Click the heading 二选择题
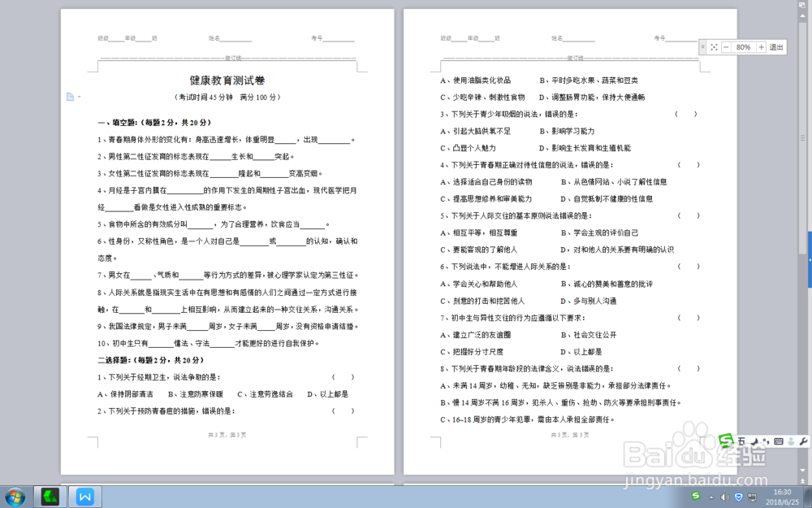 tap(151, 360)
